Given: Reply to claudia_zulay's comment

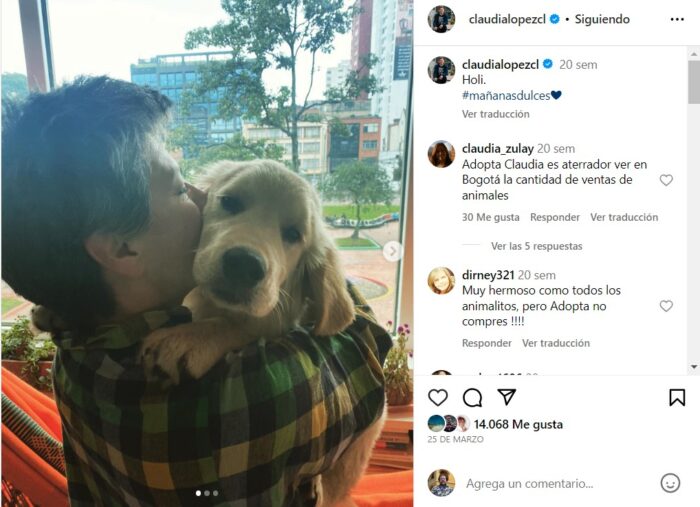Looking at the screenshot, I should tap(554, 217).
